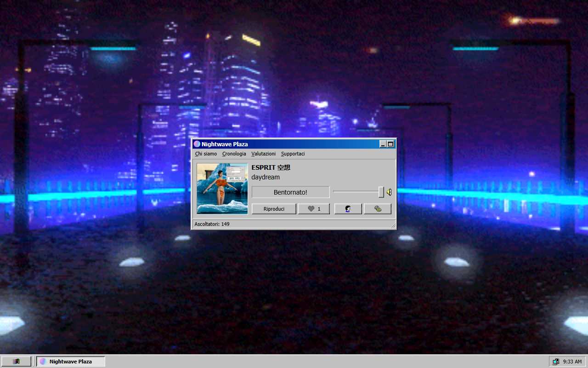Open the Chi siamo menu
Viewport: 588px width, 368px height.
pyautogui.click(x=206, y=154)
